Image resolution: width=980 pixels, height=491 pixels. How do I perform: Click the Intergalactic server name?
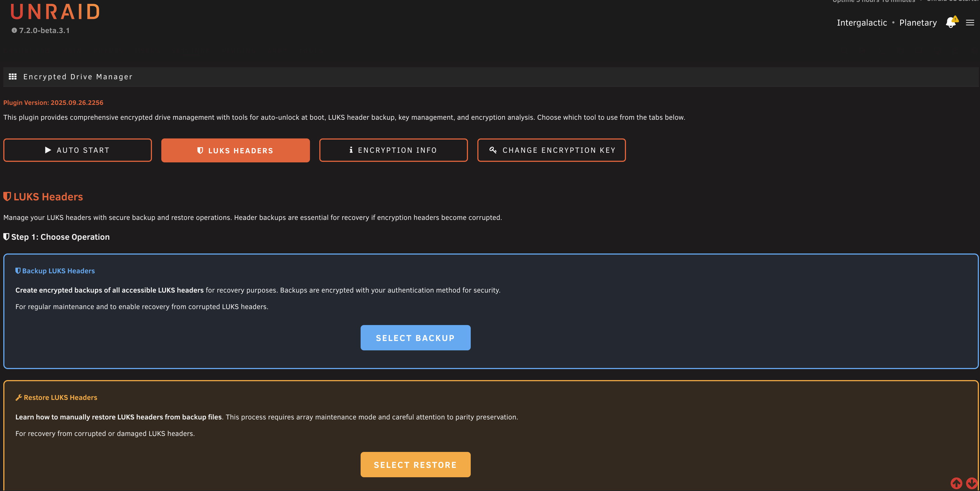pos(862,23)
